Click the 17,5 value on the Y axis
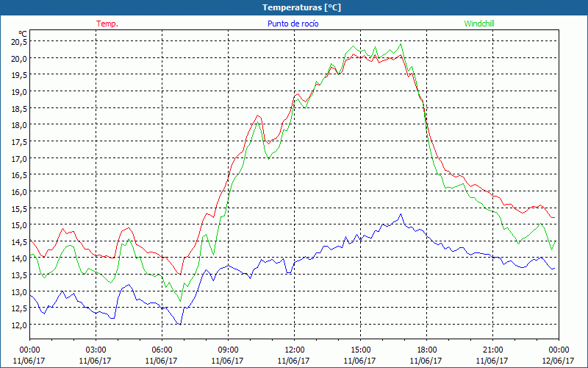This screenshot has height=368, width=588. (19, 141)
